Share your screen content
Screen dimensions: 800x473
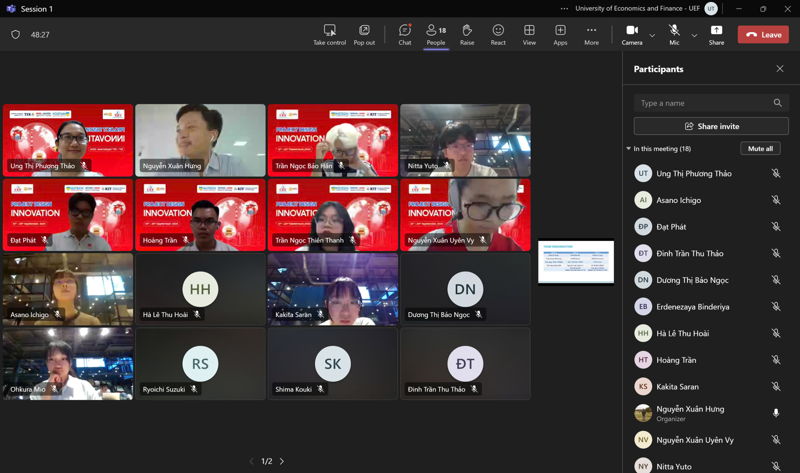point(717,34)
